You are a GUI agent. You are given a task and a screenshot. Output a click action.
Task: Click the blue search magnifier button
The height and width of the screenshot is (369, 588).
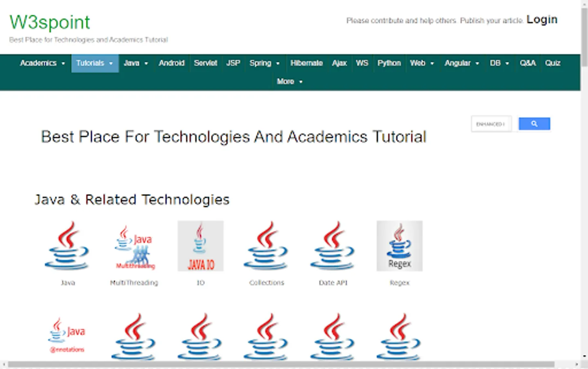click(x=534, y=124)
